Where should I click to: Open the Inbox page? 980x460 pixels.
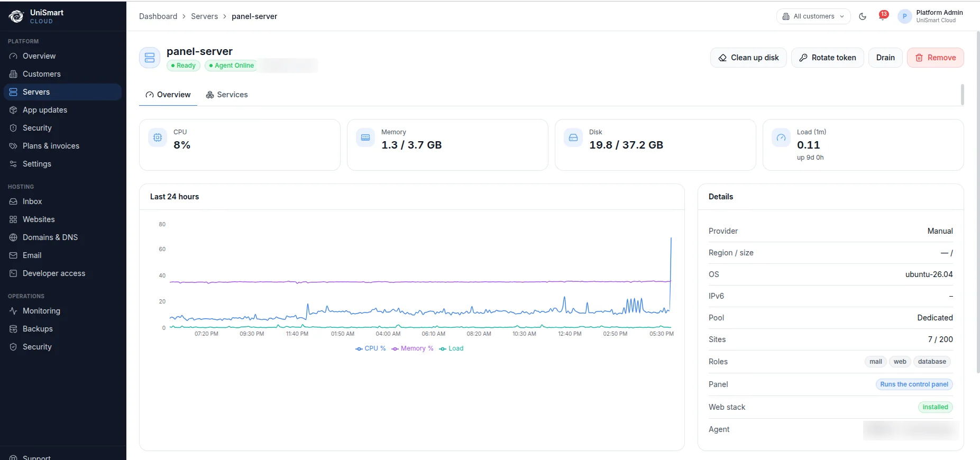[62, 201]
